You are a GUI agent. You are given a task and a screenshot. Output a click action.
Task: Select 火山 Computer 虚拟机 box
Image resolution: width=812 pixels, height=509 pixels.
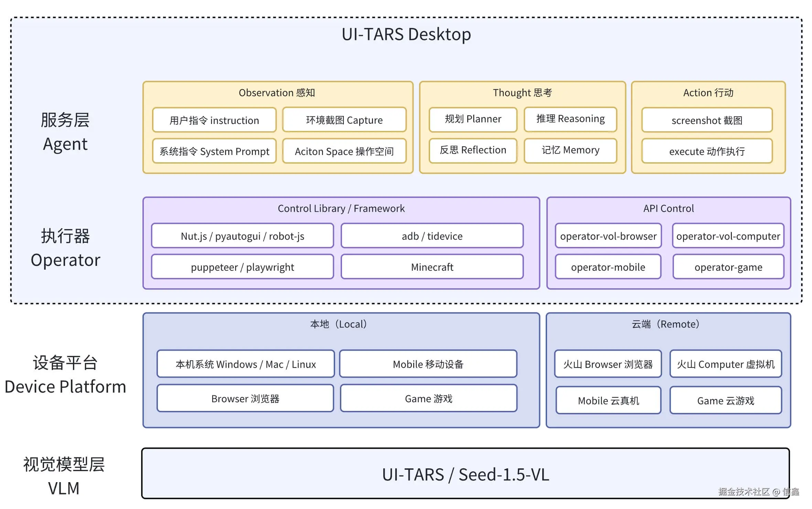(x=725, y=364)
